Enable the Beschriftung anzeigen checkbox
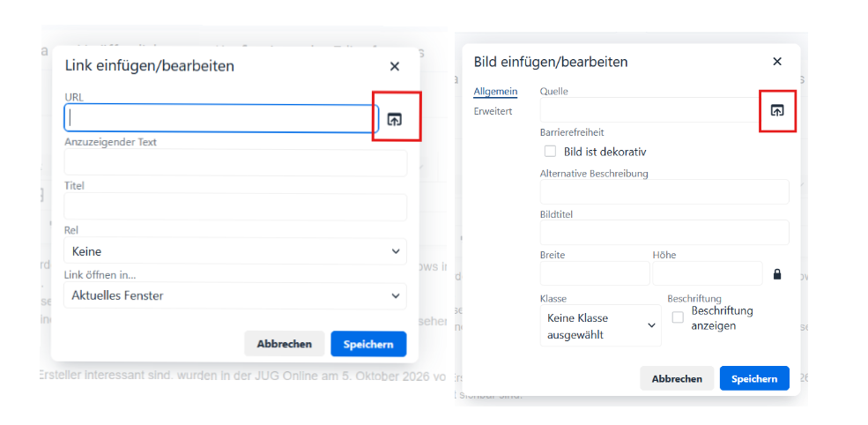The image size is (868, 425). [678, 317]
